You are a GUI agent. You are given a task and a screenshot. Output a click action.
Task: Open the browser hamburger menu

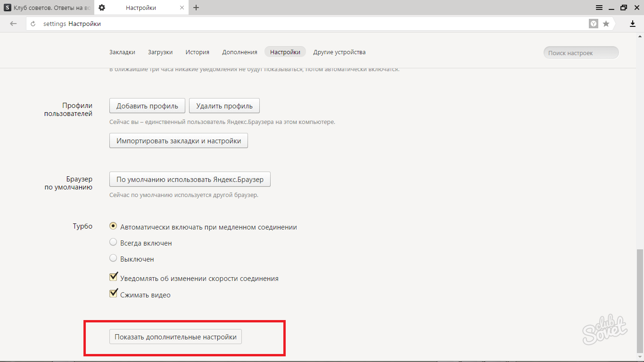(x=599, y=8)
